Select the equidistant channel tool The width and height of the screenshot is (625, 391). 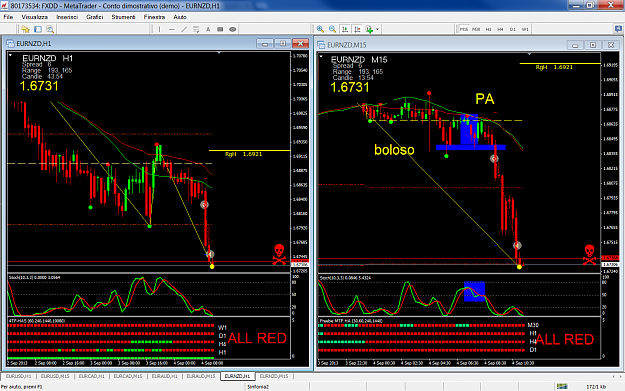196,29
